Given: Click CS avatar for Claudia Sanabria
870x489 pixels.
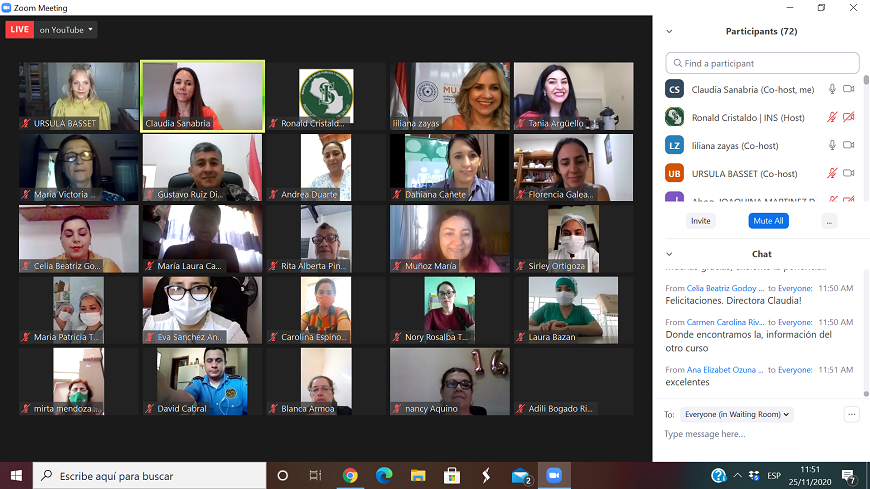Looking at the screenshot, I should 674,89.
